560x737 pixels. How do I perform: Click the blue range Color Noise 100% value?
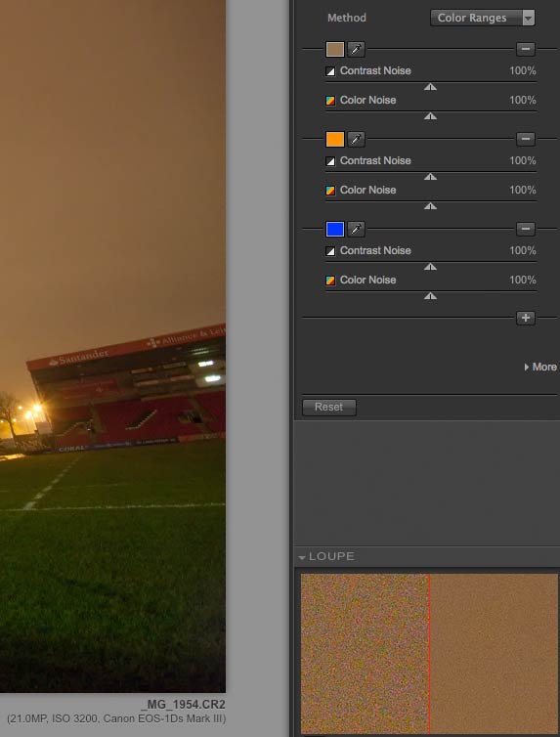(x=523, y=281)
